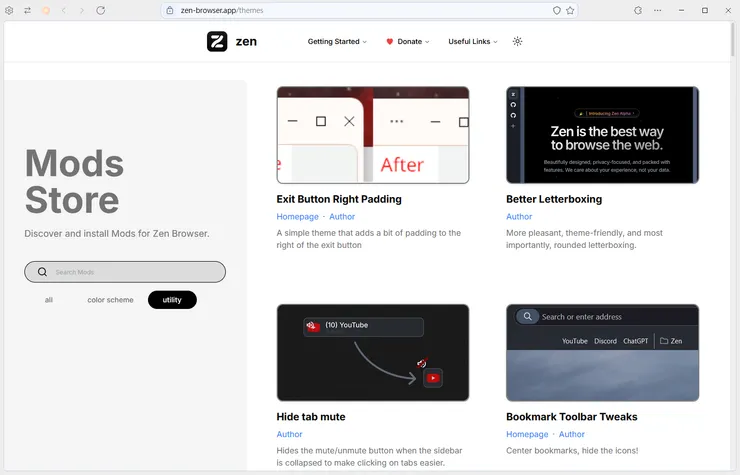The height and width of the screenshot is (475, 740).
Task: Bookmark this page with the star
Action: (570, 10)
